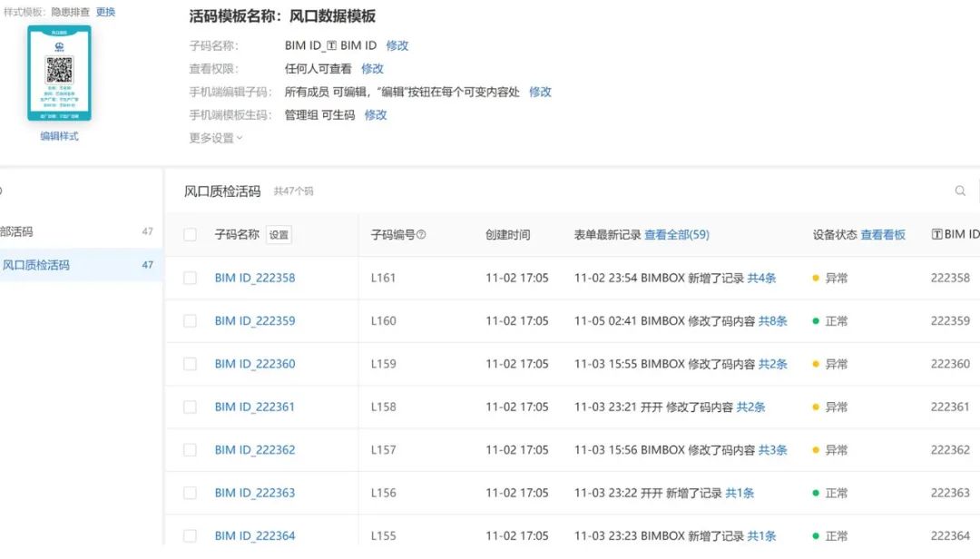This screenshot has width=980, height=559.
Task: Check the row checkbox for BIM ID_222362
Action: (x=190, y=449)
